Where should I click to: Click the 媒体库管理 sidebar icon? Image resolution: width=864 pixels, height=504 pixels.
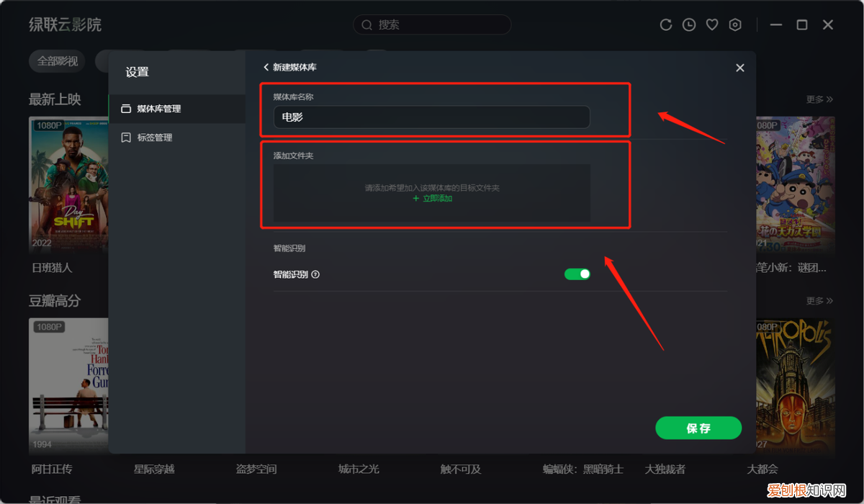click(125, 109)
